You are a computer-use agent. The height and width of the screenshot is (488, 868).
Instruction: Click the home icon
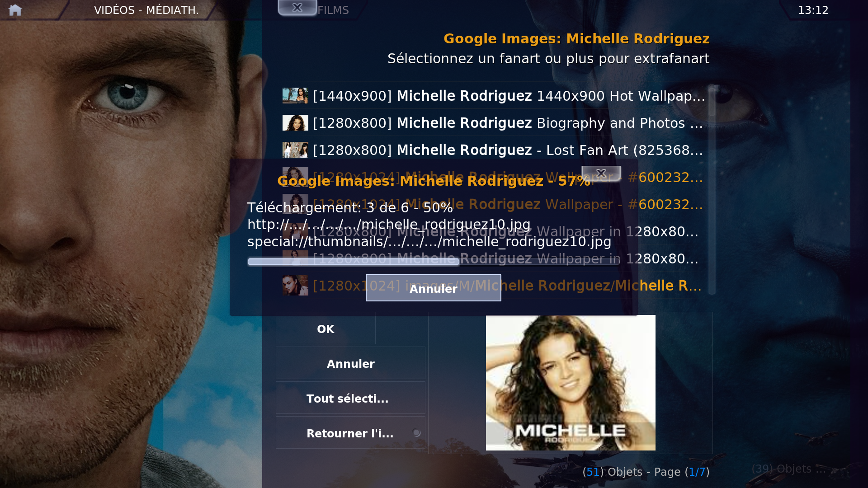tap(15, 10)
